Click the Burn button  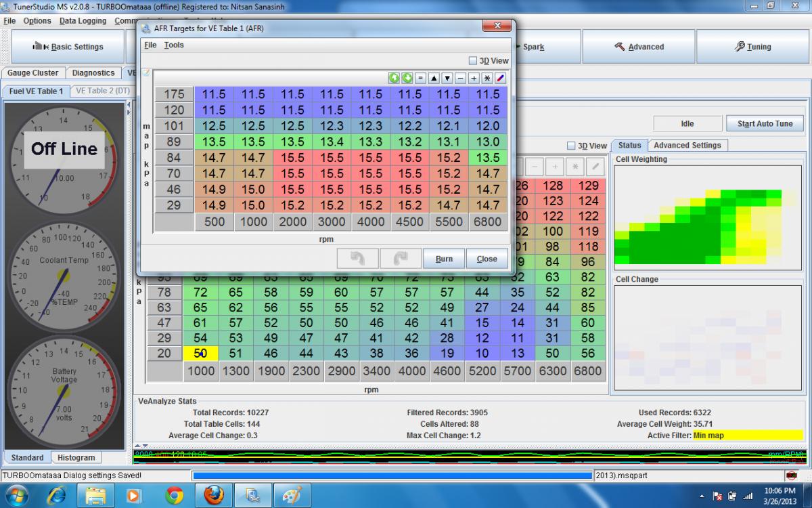click(x=444, y=259)
